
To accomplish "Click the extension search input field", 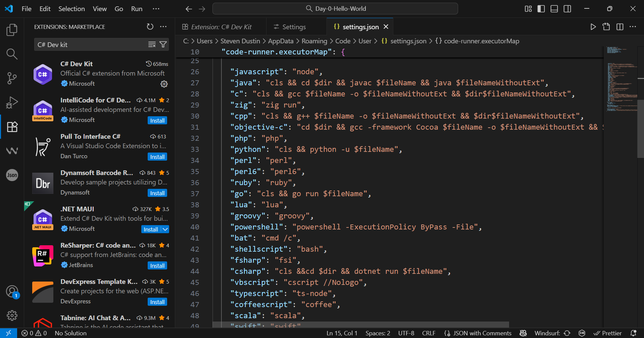I will [91, 45].
